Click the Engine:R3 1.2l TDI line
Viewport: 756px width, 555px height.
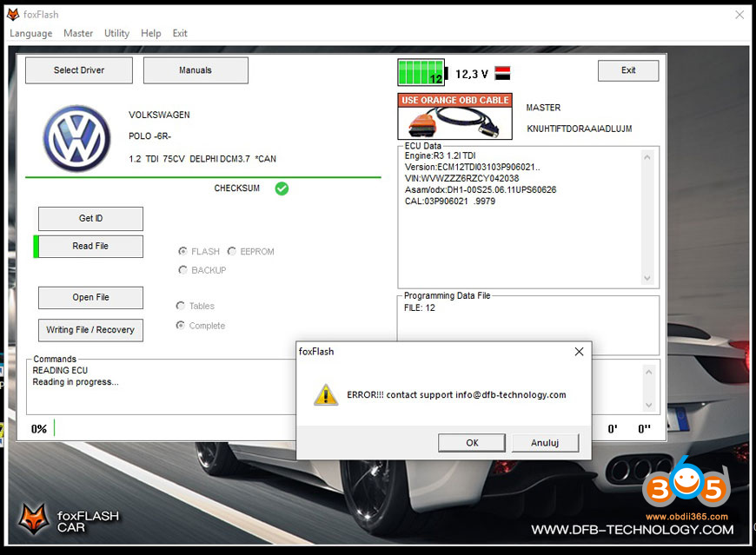pyautogui.click(x=441, y=155)
